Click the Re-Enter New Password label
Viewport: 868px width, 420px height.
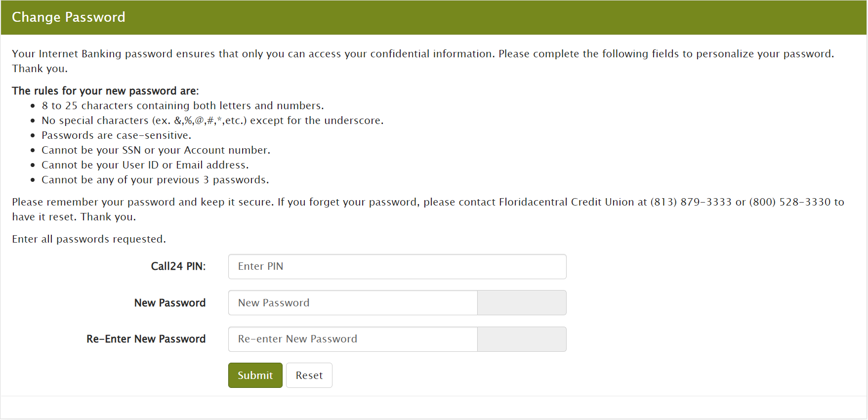[146, 339]
